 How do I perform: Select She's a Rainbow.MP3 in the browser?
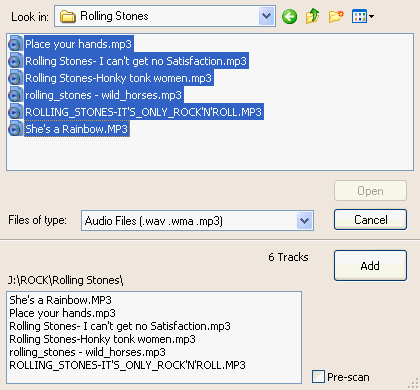(77, 129)
